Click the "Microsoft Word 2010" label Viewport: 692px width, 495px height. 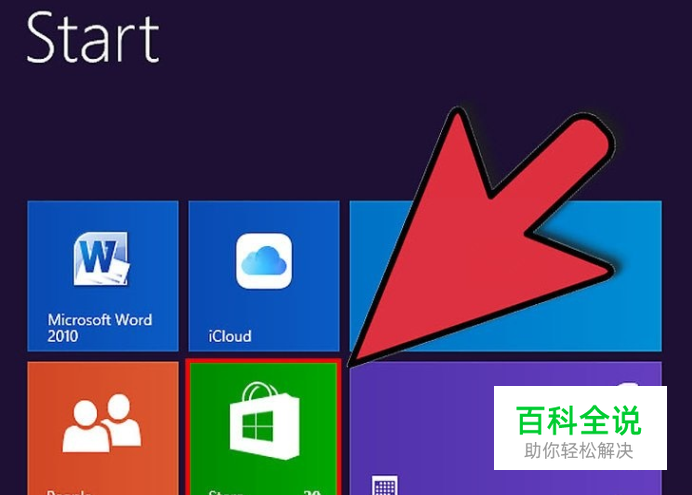pyautogui.click(x=100, y=328)
